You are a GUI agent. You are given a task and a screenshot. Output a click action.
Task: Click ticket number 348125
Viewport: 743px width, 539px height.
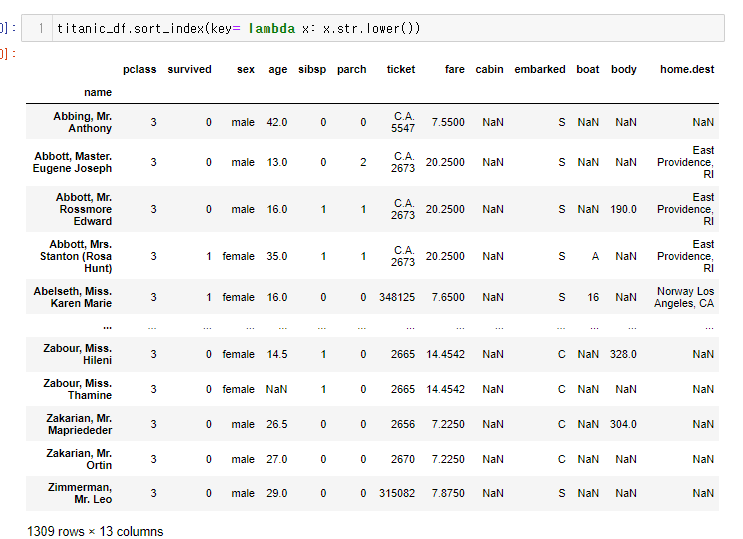(x=397, y=297)
